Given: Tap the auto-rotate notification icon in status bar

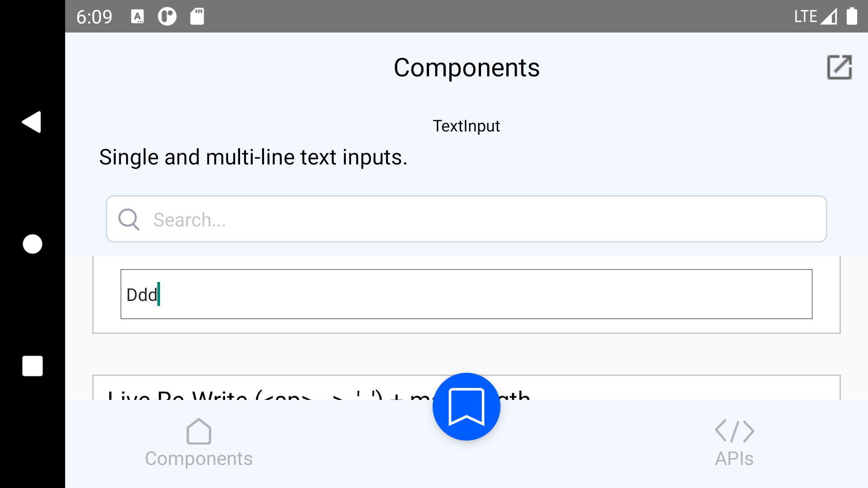Looking at the screenshot, I should click(167, 16).
